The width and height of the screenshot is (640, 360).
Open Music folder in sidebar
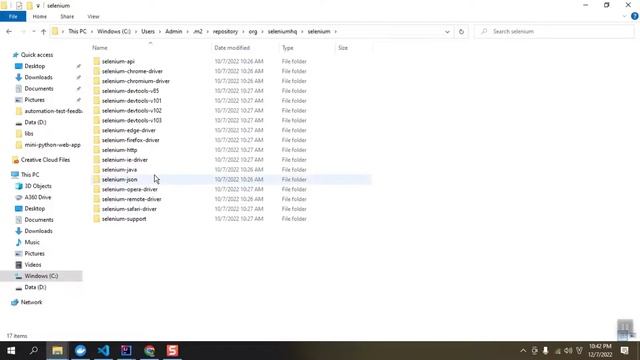point(32,242)
